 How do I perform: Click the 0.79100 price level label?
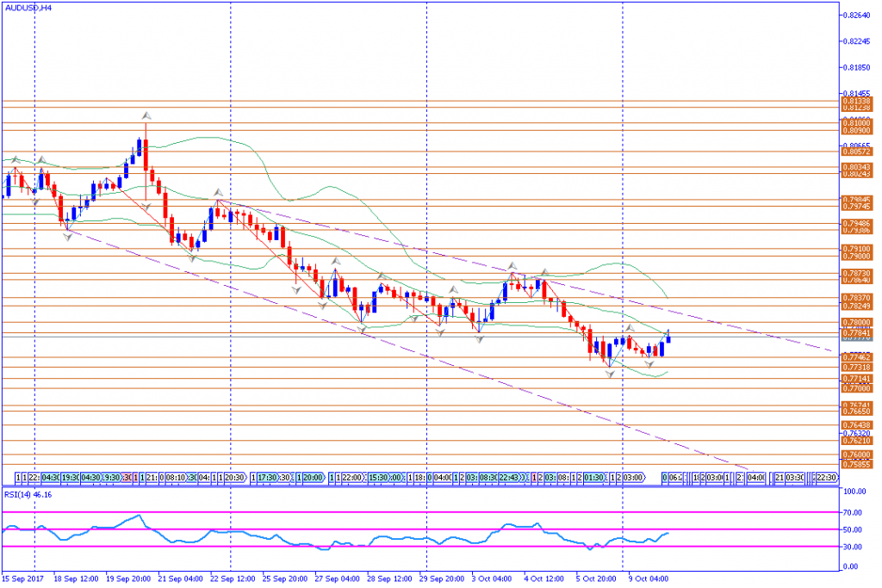[858, 248]
